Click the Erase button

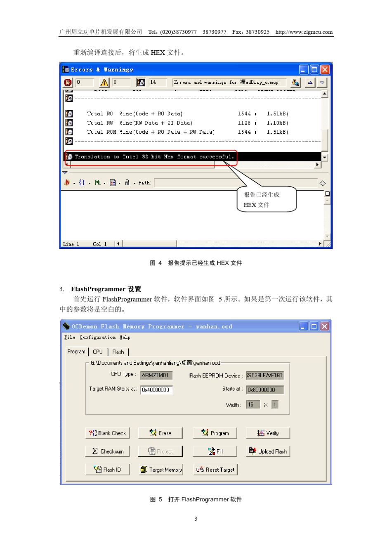(x=160, y=433)
